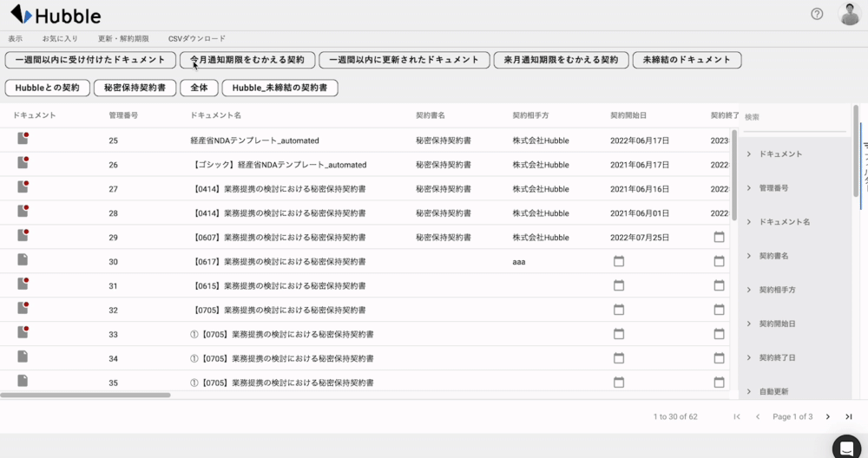Open document icon for row 33
The width and height of the screenshot is (868, 458).
pyautogui.click(x=23, y=332)
